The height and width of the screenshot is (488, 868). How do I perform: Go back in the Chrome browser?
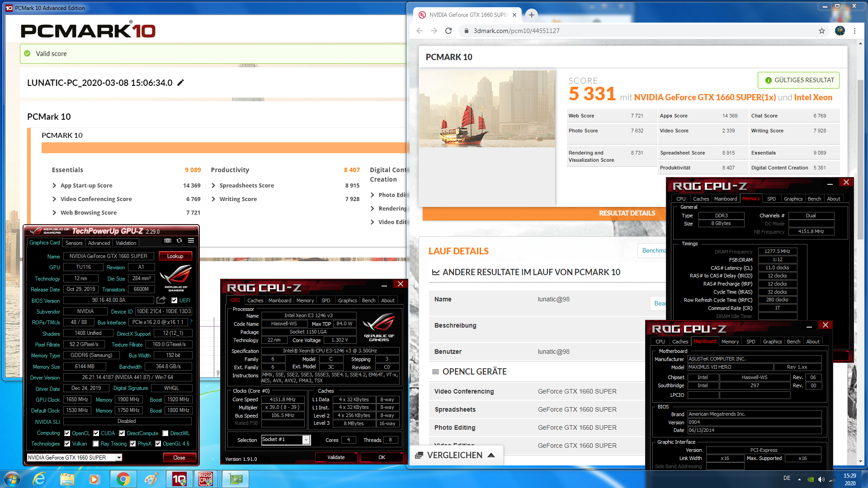tap(420, 31)
